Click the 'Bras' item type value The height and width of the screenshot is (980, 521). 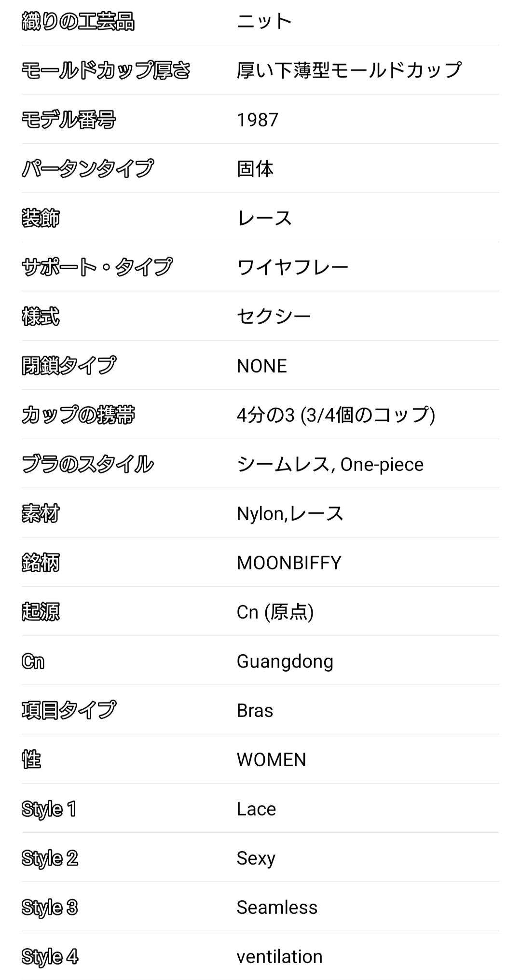tap(255, 710)
